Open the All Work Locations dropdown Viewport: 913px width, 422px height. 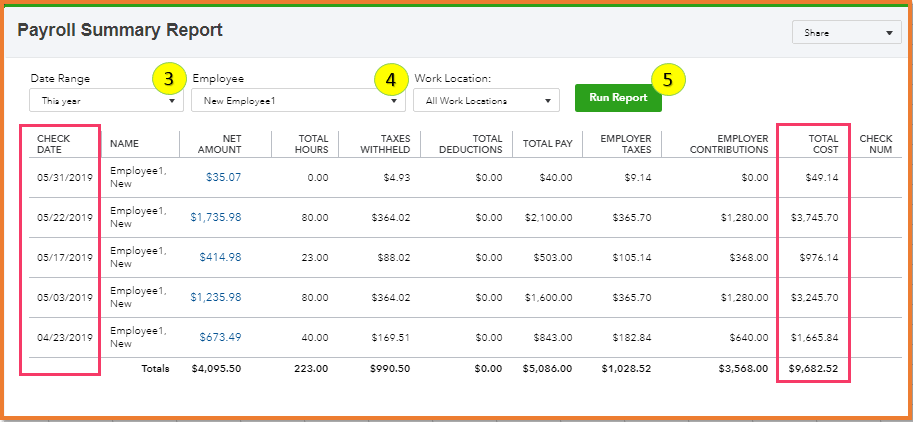486,101
